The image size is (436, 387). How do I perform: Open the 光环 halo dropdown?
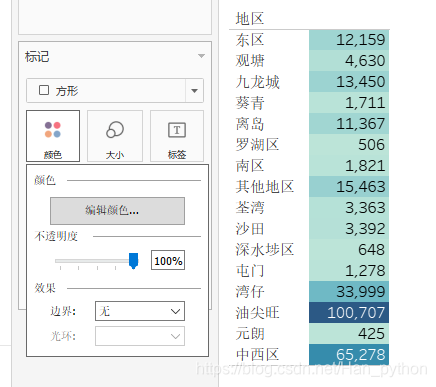140,336
